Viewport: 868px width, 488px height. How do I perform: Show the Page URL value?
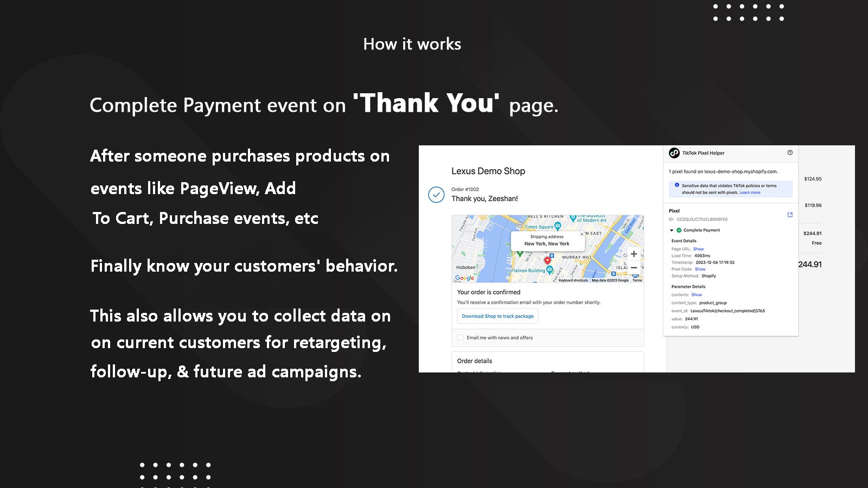point(698,249)
